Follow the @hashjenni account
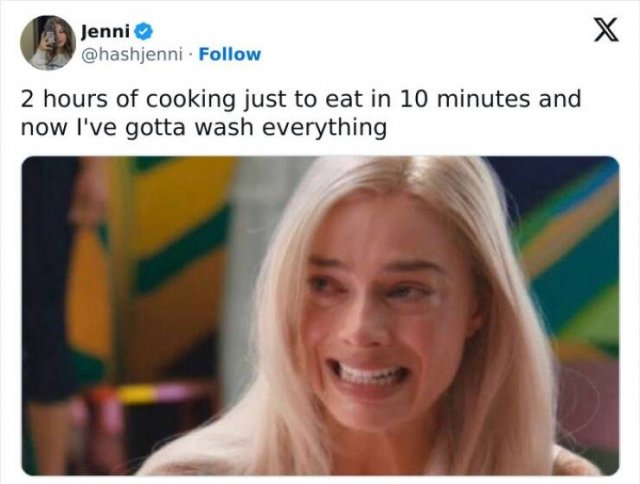640x484 pixels. (x=230, y=54)
